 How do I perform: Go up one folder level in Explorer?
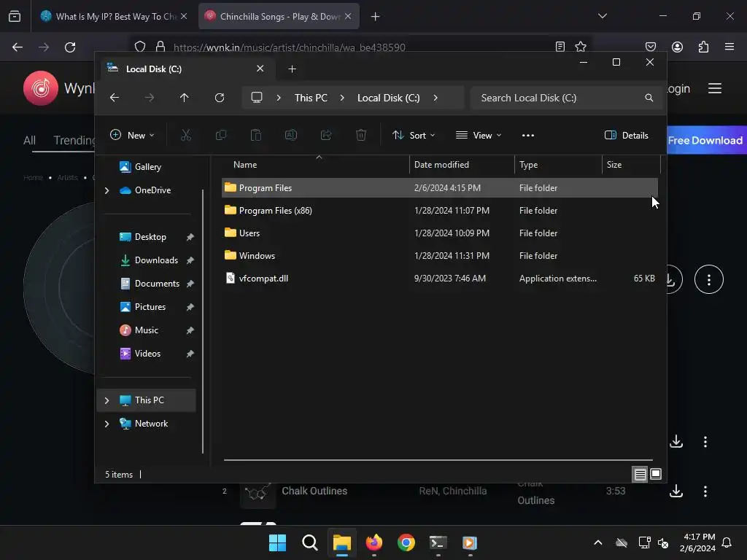[x=185, y=98]
